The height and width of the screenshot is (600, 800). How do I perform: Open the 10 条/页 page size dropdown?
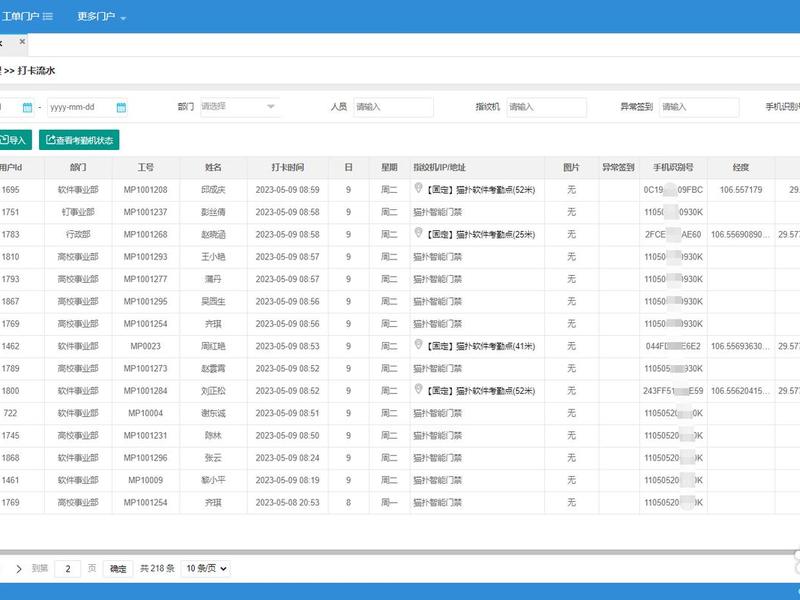pos(206,568)
